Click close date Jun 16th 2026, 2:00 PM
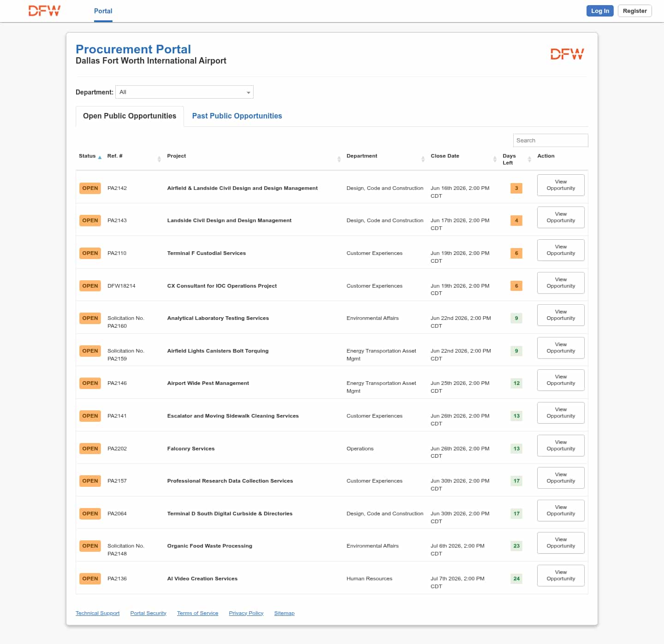The width and height of the screenshot is (664, 644). point(460,192)
